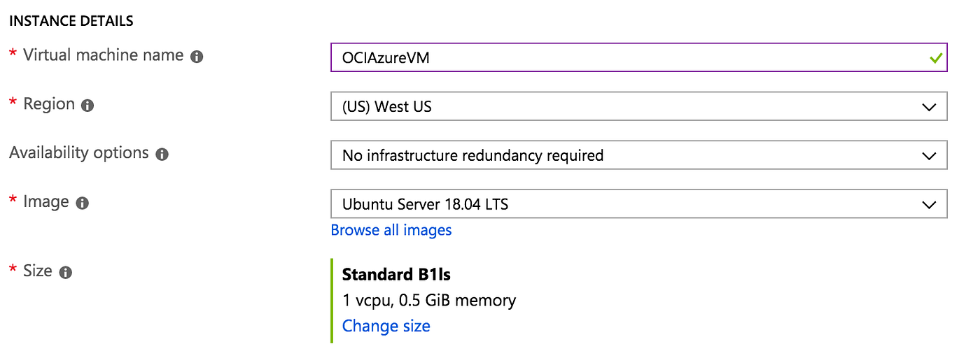Image resolution: width=980 pixels, height=351 pixels.
Task: Click info icon beside Availability options
Action: (162, 155)
